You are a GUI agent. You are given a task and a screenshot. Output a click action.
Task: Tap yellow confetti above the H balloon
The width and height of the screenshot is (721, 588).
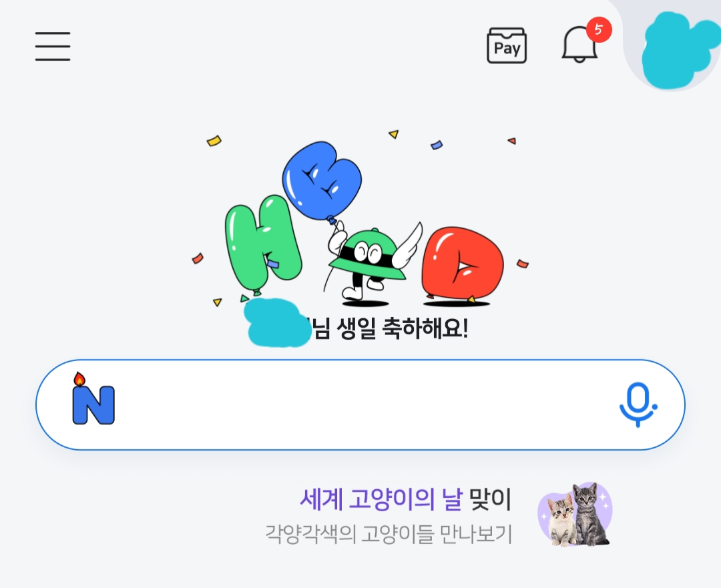tap(214, 141)
